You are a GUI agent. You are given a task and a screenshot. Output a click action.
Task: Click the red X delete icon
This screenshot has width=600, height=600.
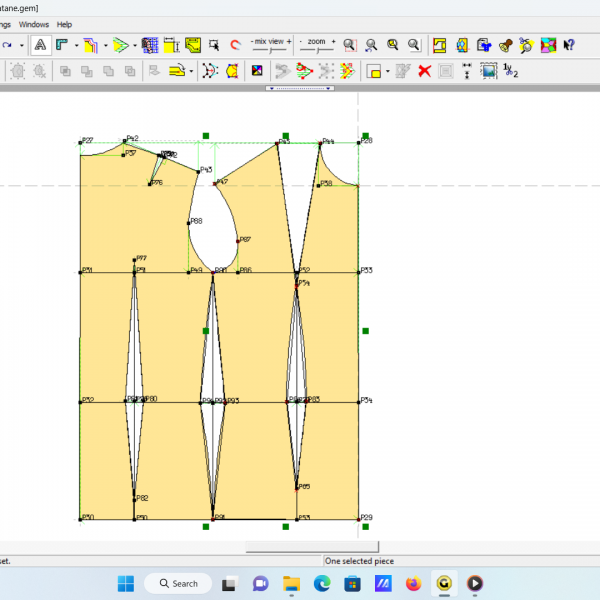[x=425, y=71]
